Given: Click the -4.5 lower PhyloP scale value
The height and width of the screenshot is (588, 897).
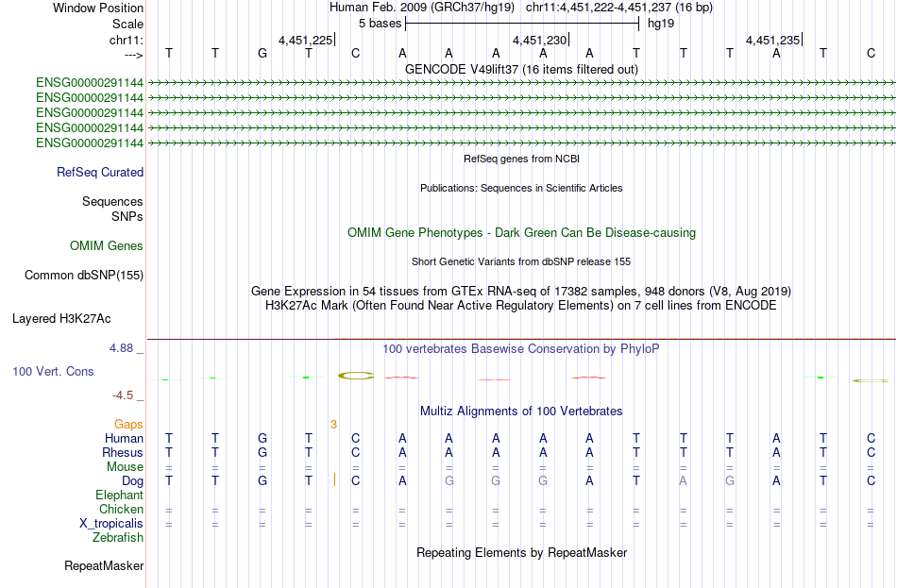Looking at the screenshot, I should click(123, 395).
